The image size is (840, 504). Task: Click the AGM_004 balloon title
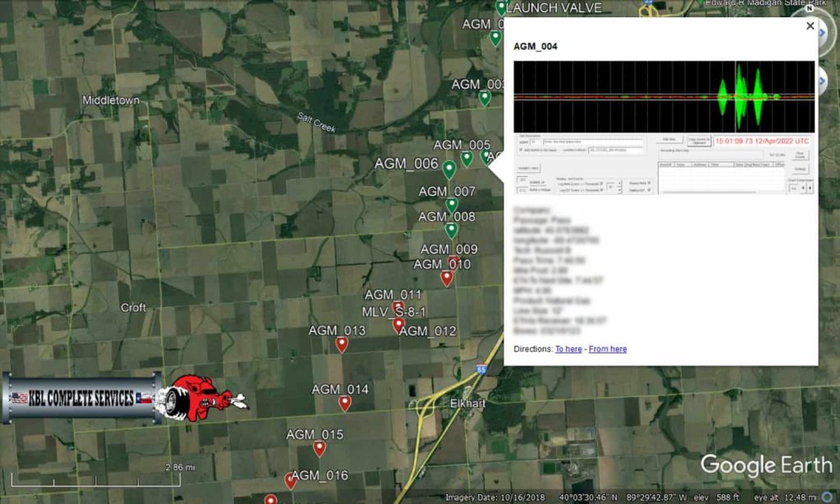(x=535, y=47)
